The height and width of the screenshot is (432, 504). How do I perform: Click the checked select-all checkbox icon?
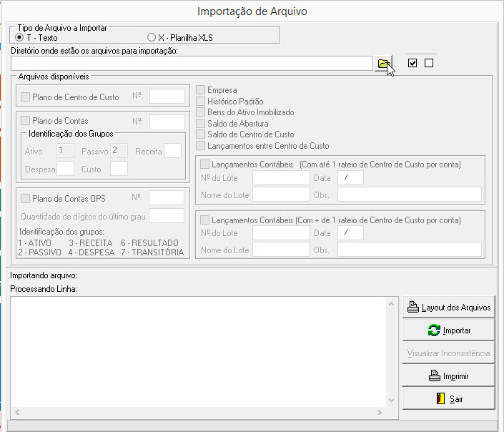point(412,63)
